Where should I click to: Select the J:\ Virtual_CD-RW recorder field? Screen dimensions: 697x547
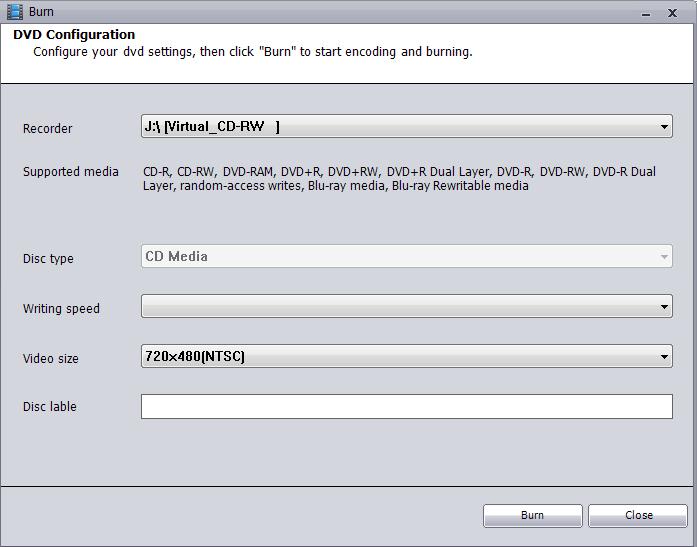407,126
